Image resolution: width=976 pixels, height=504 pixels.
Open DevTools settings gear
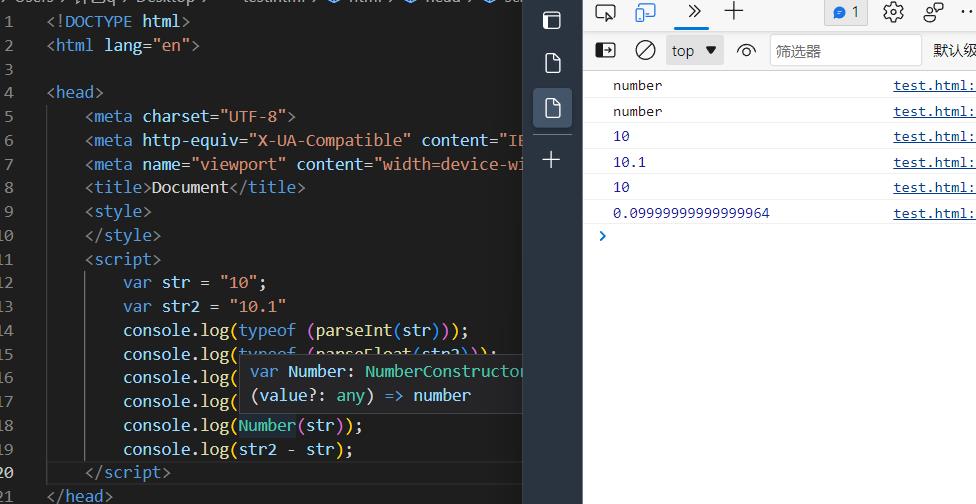(893, 12)
